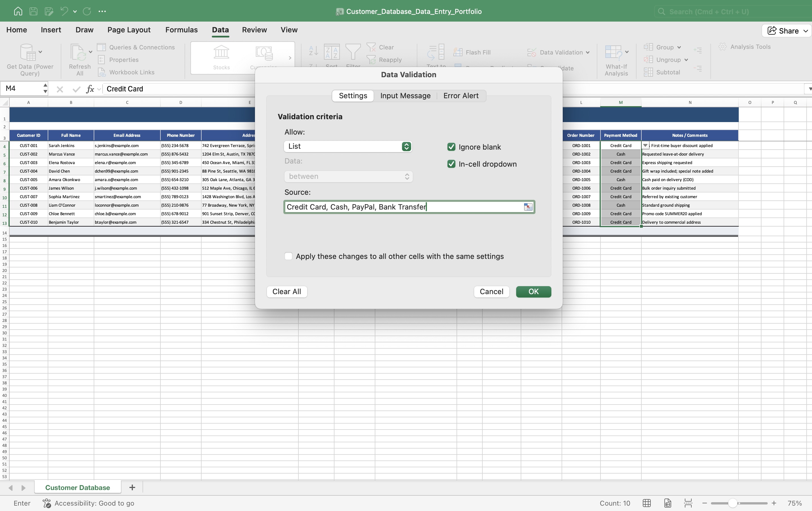Open the Formulas ribbon tab
Screen dimensions: 812x511
181,30
